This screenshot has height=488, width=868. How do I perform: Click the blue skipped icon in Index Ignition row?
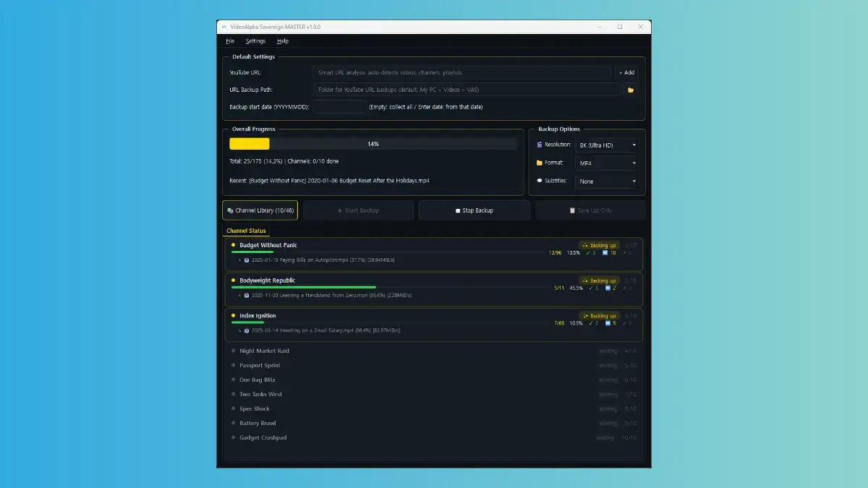(x=608, y=323)
